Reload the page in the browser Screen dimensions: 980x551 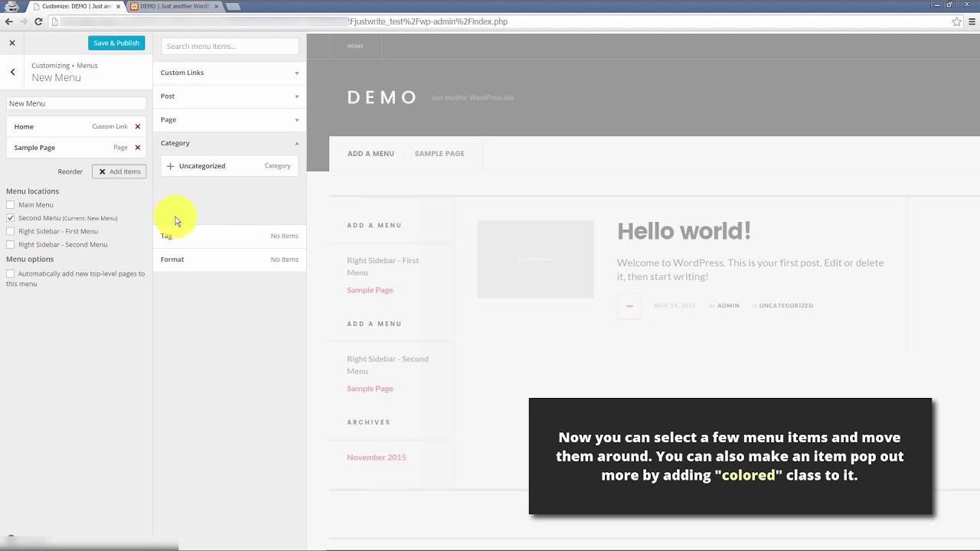[38, 21]
